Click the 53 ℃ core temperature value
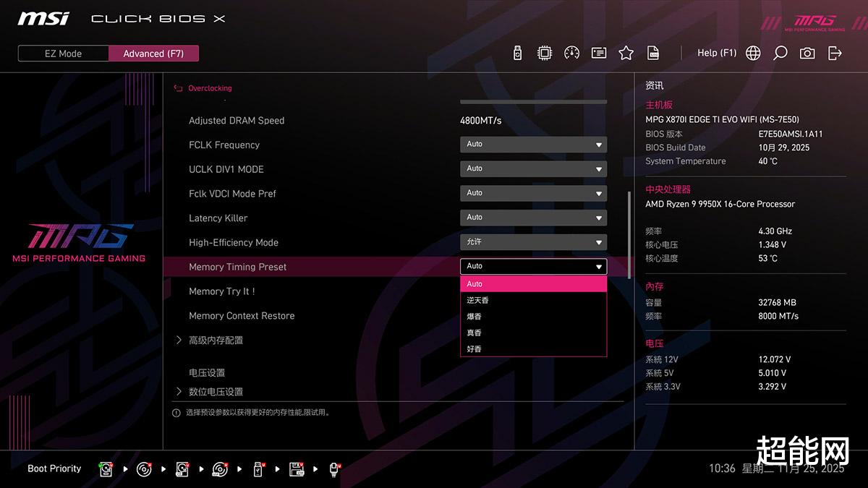 [x=767, y=259]
